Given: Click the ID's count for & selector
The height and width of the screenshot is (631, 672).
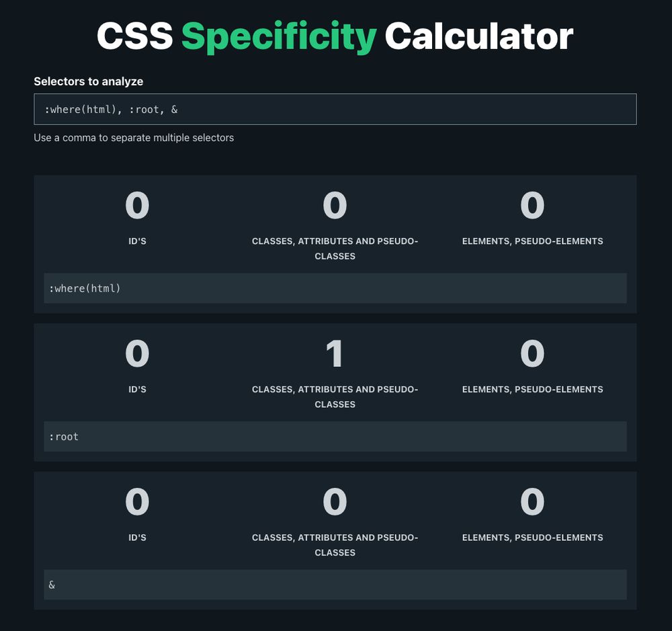Looking at the screenshot, I should 137,502.
